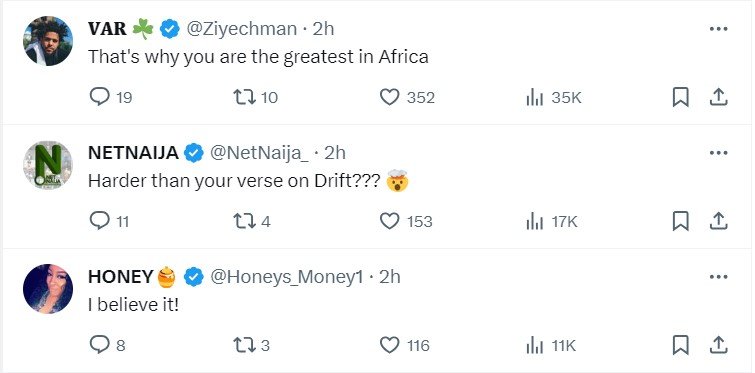The image size is (755, 373).
Task: Share the VAR tweet
Action: [x=718, y=98]
